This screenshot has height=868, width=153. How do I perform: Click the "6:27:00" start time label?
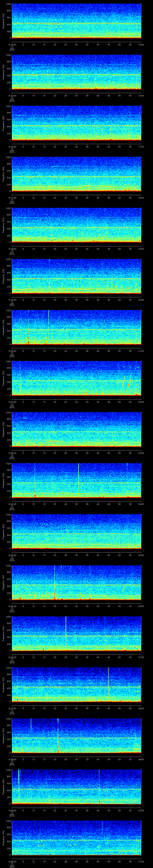[x=12, y=708]
